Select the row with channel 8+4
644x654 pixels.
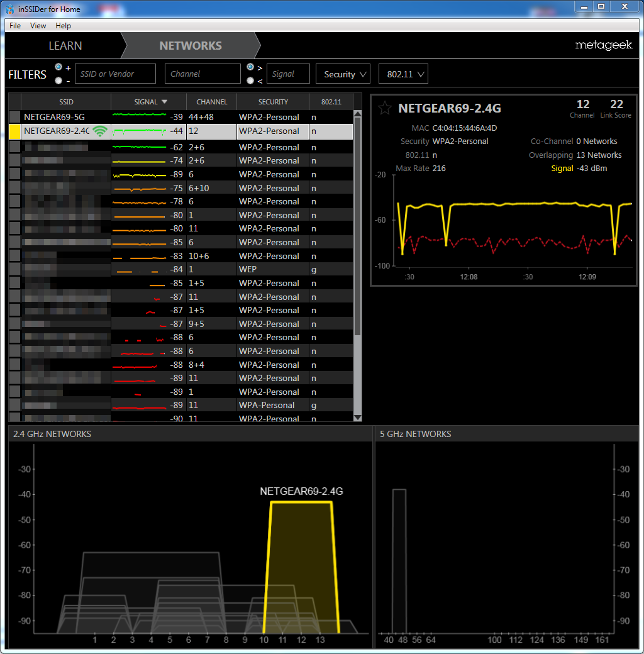pyautogui.click(x=181, y=365)
